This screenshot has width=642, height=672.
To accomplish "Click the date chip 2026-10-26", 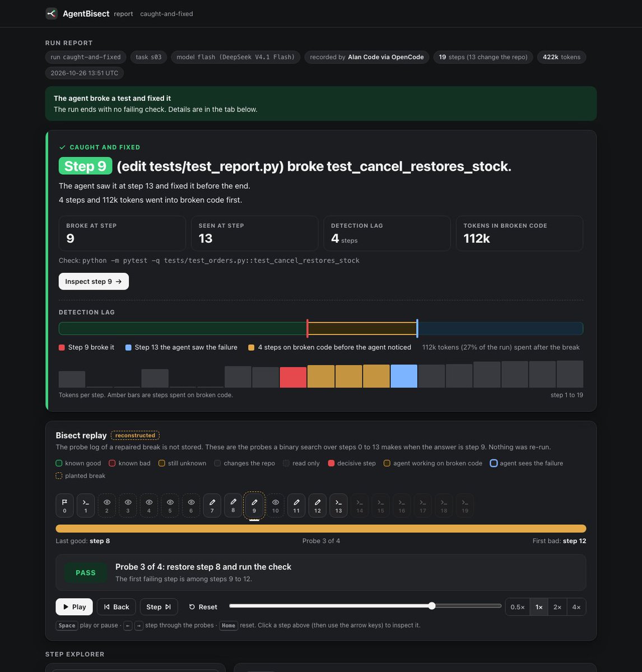I will pos(85,73).
